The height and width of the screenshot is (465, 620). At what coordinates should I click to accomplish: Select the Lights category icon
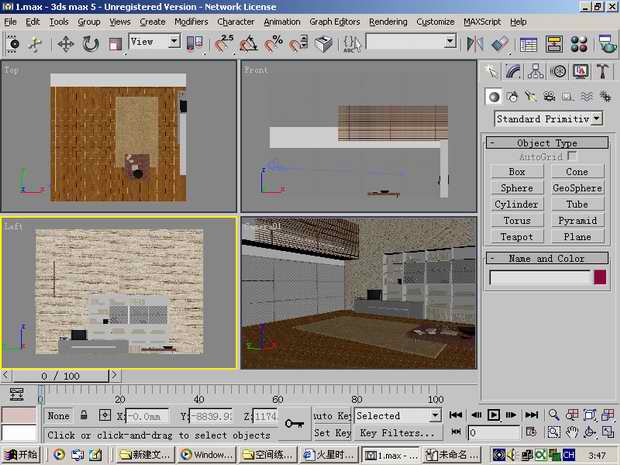coord(531,96)
